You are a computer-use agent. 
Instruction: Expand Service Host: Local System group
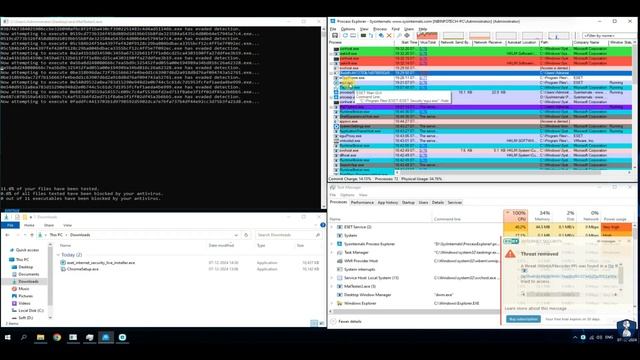click(x=332, y=278)
